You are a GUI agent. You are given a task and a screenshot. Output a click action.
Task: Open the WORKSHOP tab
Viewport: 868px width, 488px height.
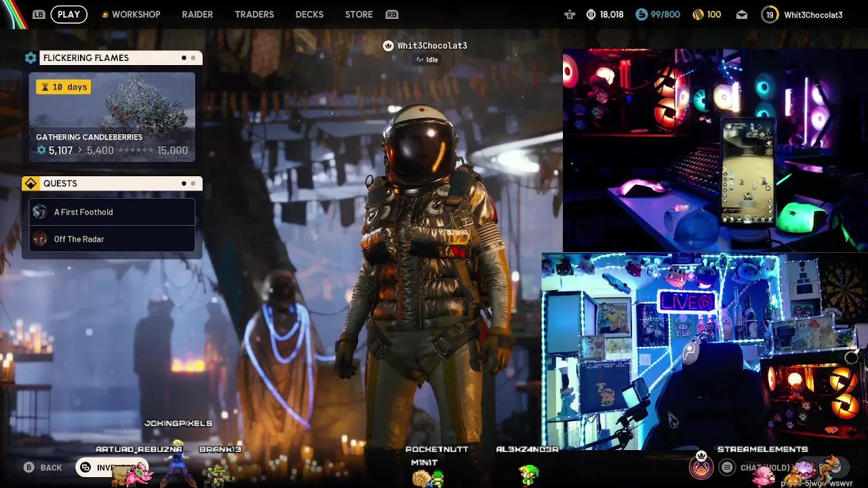136,14
